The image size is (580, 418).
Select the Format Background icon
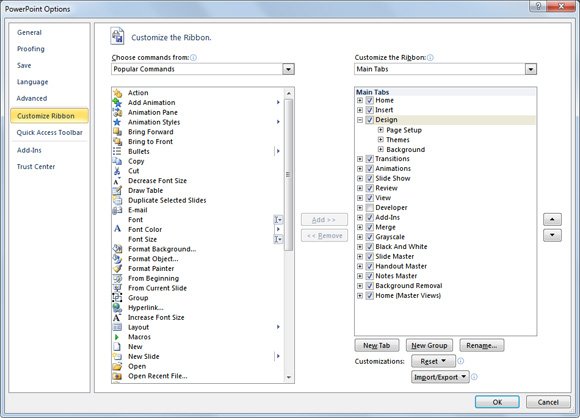117,249
